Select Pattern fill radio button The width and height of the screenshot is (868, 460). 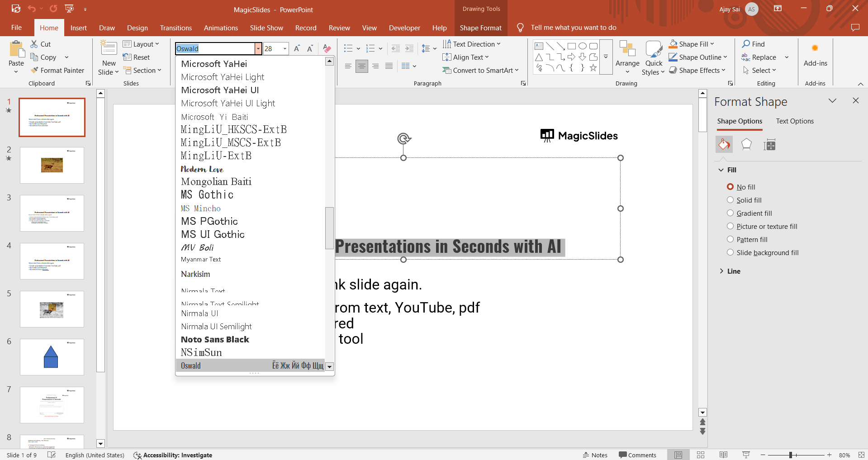pos(730,239)
